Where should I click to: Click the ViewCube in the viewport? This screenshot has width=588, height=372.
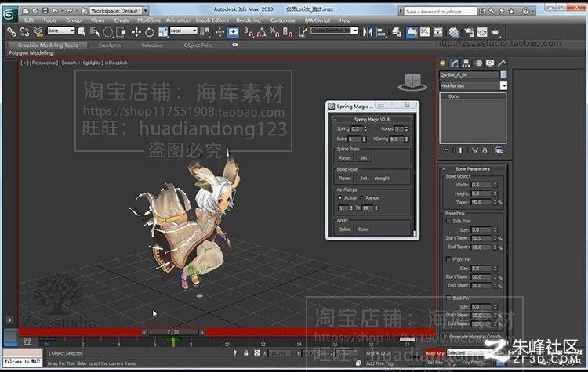tap(412, 82)
